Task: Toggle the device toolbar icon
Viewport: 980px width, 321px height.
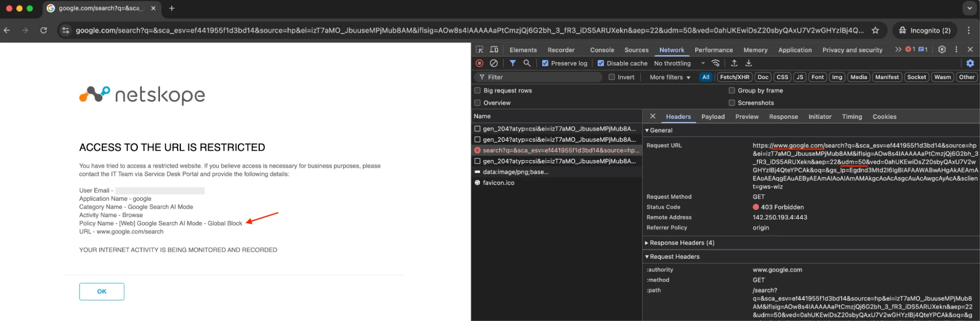Action: (x=494, y=50)
